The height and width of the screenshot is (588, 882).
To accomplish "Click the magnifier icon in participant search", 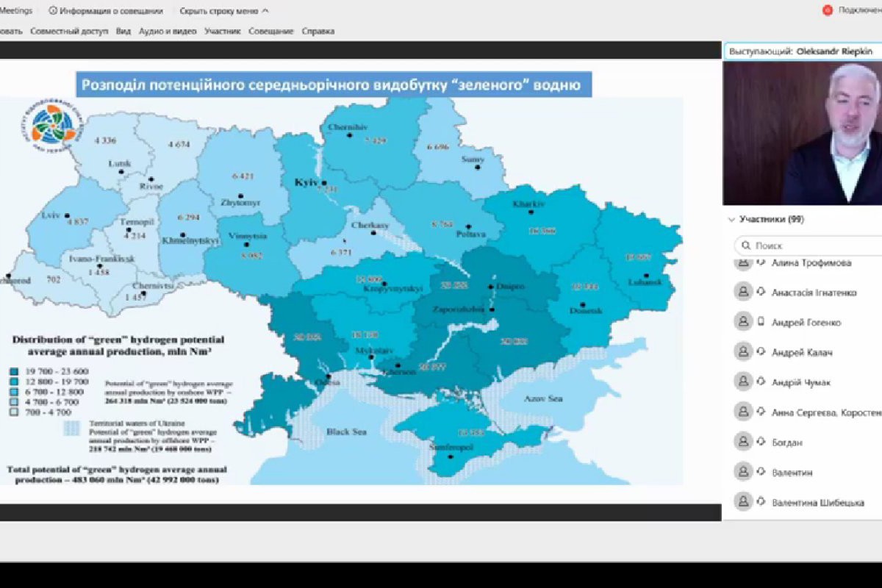I will point(746,245).
